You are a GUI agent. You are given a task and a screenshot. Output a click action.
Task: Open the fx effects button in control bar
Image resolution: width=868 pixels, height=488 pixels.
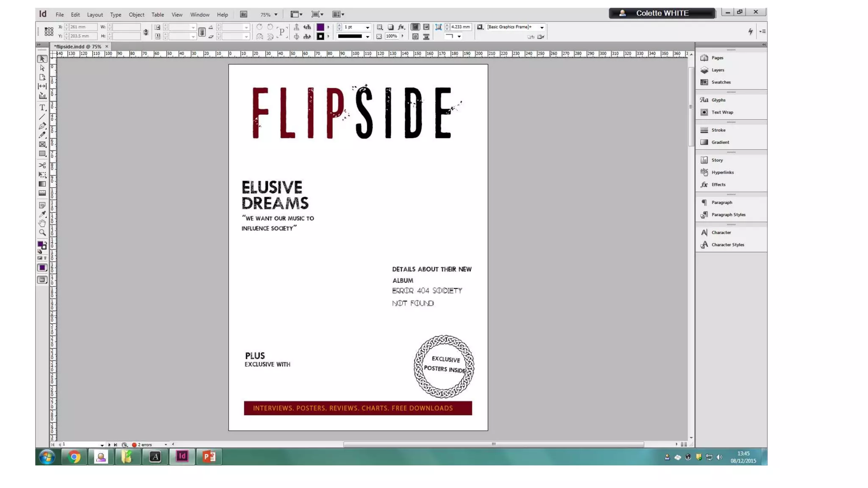click(x=401, y=27)
